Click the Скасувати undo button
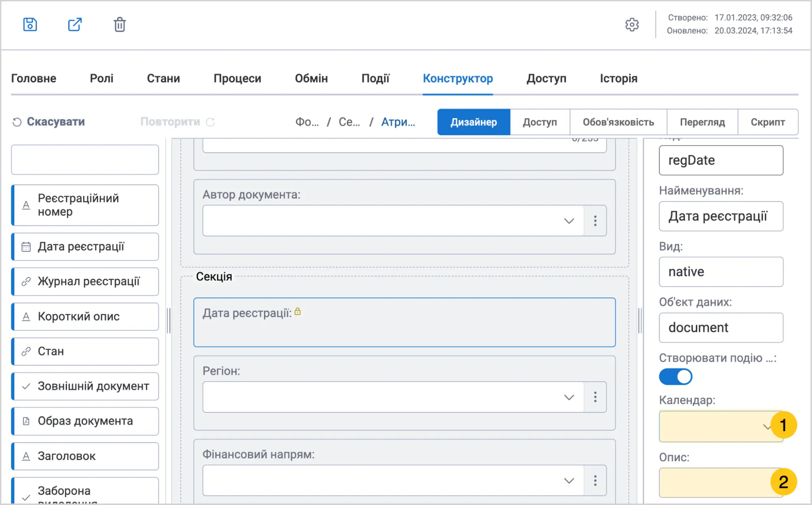812x505 pixels. click(x=49, y=122)
